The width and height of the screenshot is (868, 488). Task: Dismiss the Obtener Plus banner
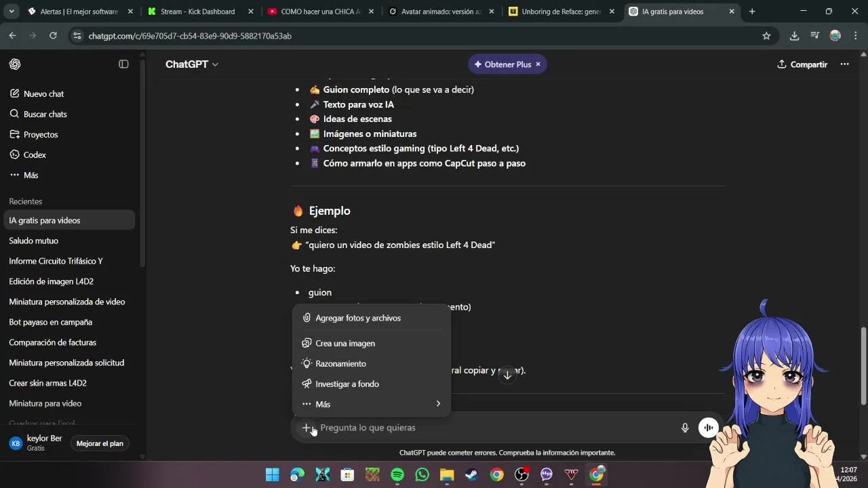point(538,64)
